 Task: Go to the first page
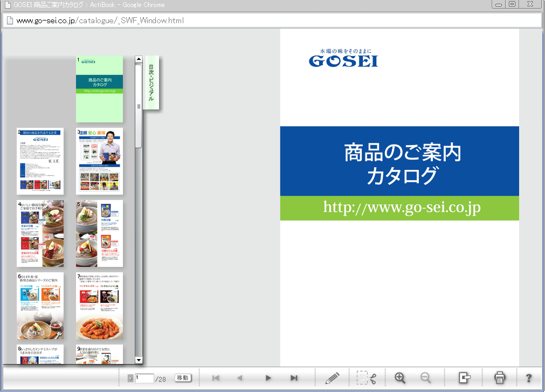(216, 378)
